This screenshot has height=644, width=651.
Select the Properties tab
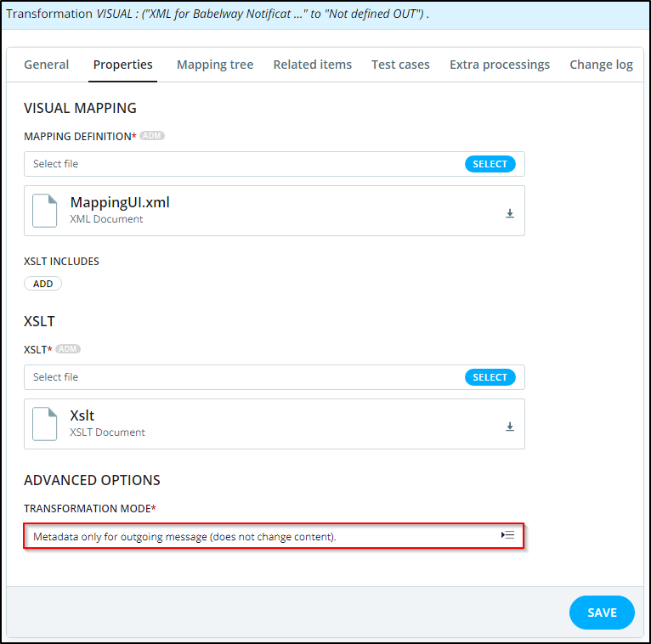123,65
